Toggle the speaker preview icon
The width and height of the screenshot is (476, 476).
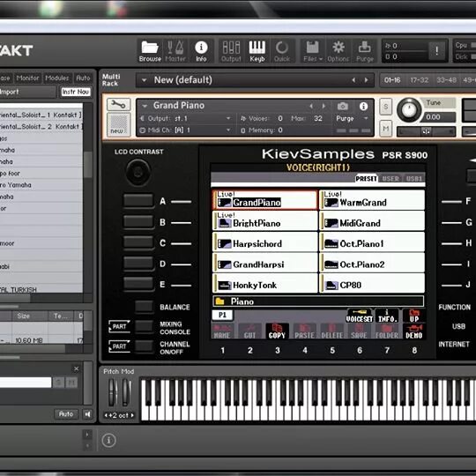[88, 414]
